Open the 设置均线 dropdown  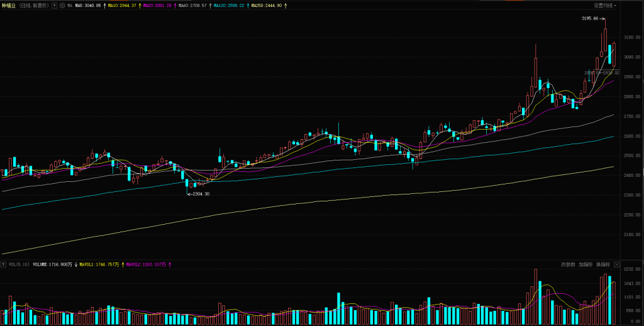(605, 5)
